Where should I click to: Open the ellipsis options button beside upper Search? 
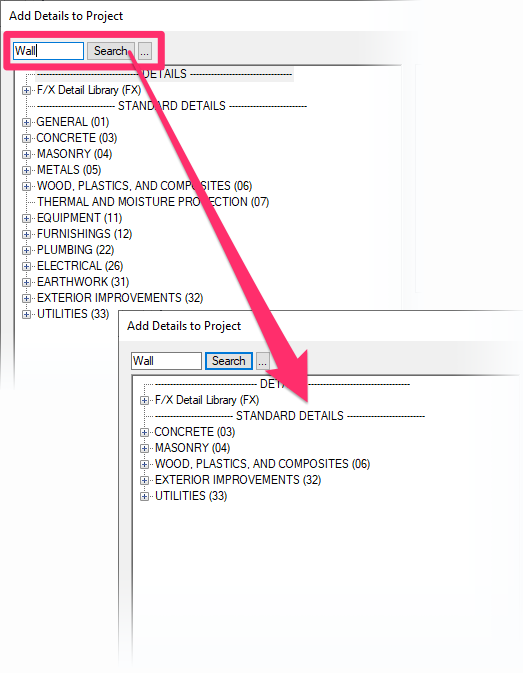pyautogui.click(x=145, y=51)
